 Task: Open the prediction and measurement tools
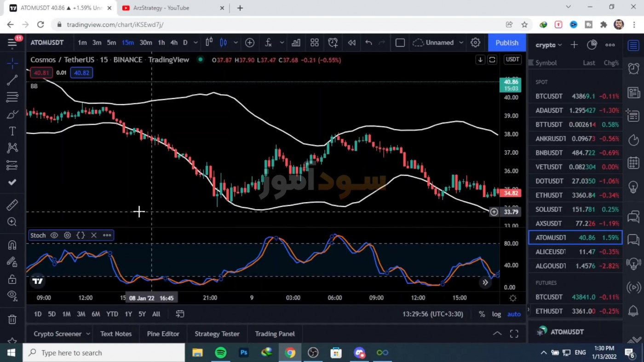pos(12,165)
